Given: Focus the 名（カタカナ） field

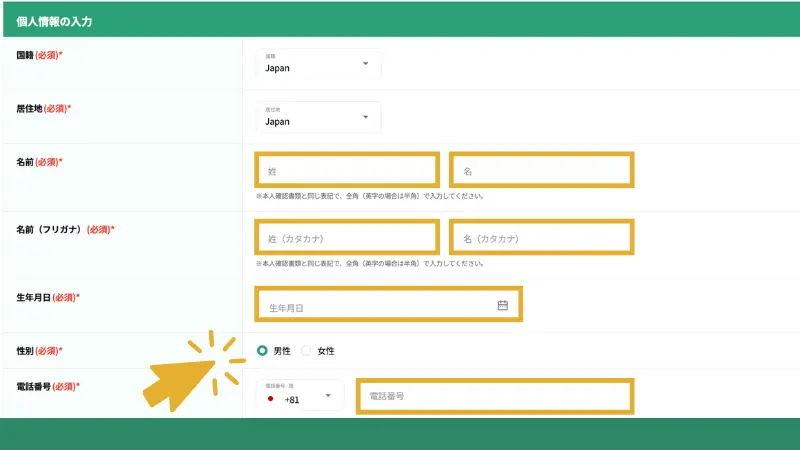Looking at the screenshot, I should [542, 237].
